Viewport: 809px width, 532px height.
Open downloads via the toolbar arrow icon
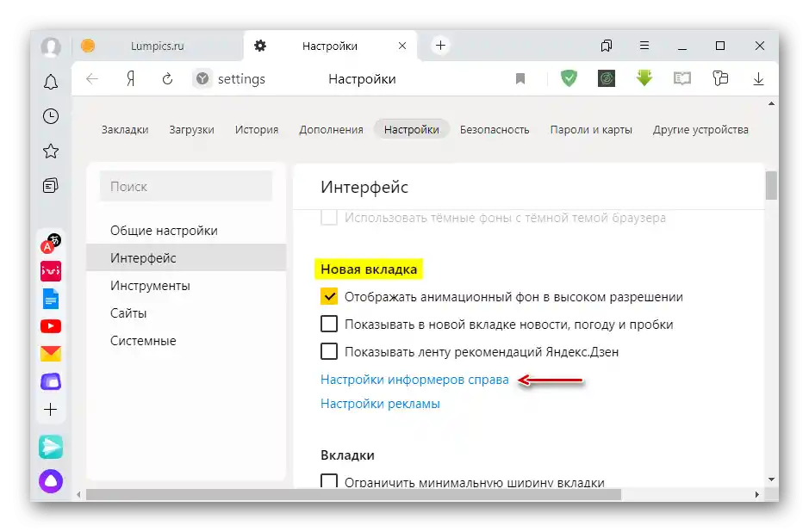click(x=758, y=78)
